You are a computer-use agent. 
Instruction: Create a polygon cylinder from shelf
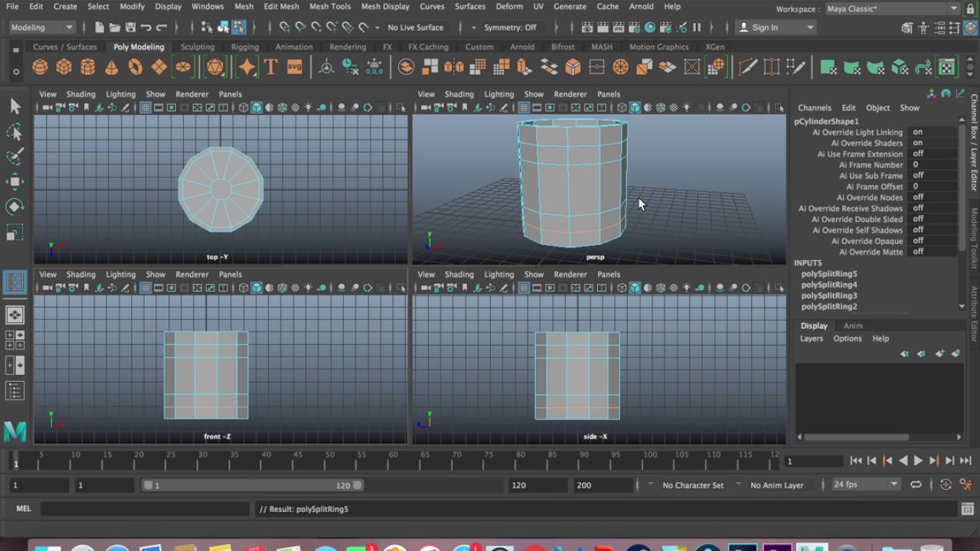(x=88, y=67)
